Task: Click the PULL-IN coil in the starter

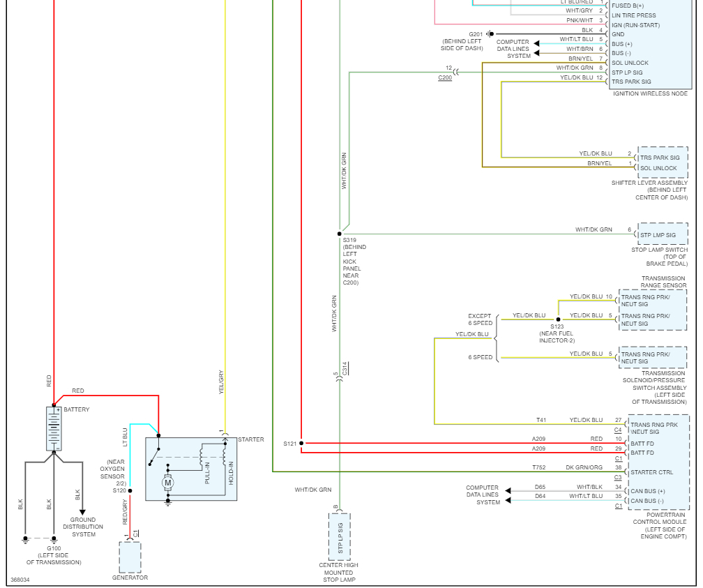Action: [202, 457]
